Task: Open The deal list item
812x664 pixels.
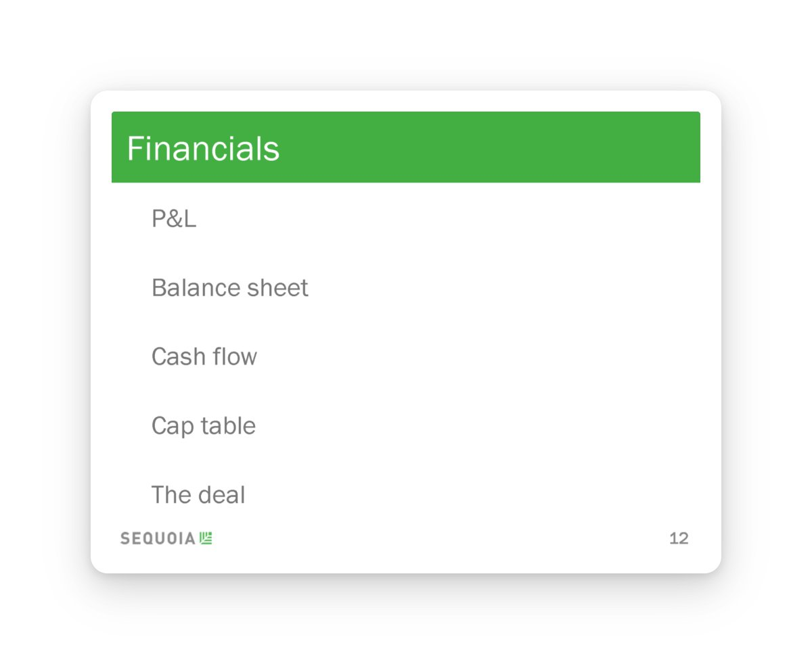Action: coord(198,495)
